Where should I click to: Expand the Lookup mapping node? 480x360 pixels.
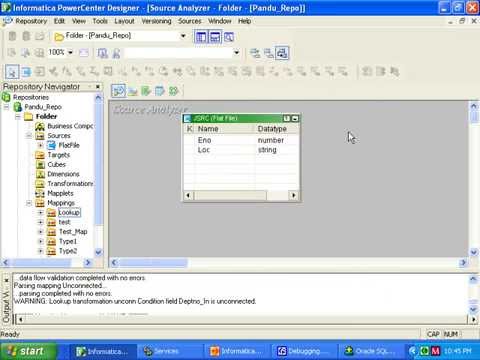(41, 213)
